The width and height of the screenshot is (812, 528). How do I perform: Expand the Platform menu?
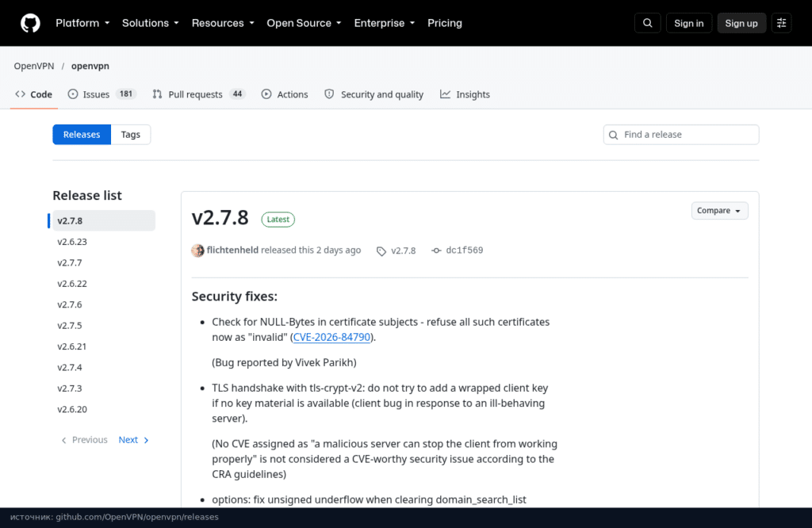tap(82, 23)
